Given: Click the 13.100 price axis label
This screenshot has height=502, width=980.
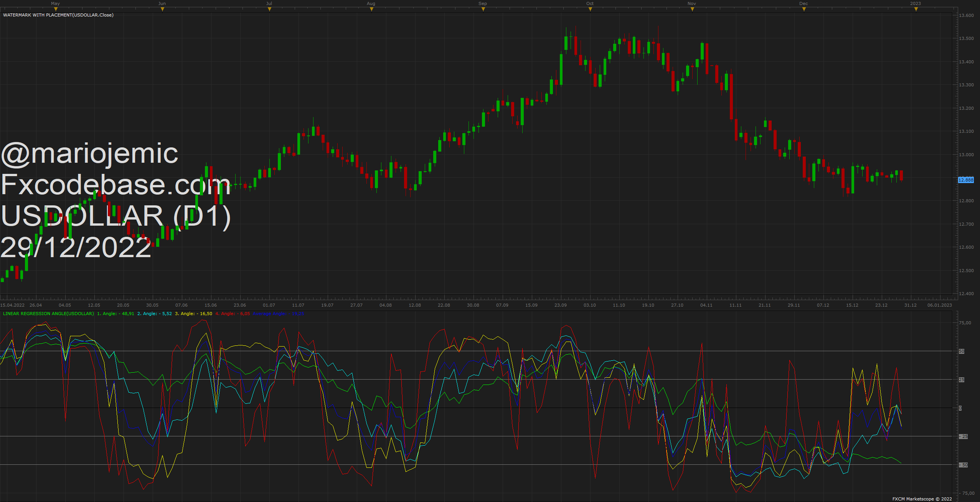Looking at the screenshot, I should coord(966,131).
